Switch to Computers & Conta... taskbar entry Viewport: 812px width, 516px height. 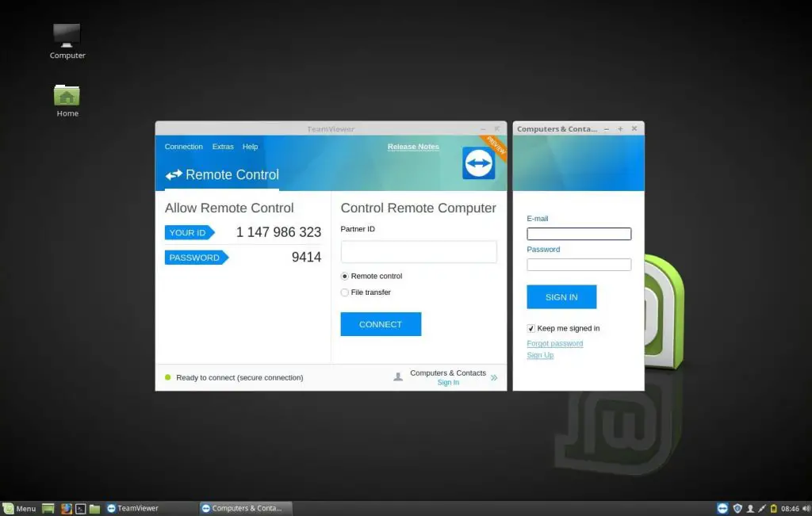click(x=246, y=508)
